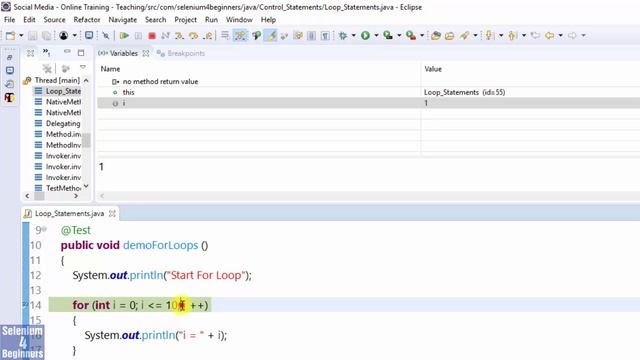Select the 'this' variable row
This screenshot has height=360, width=640.
point(369,92)
